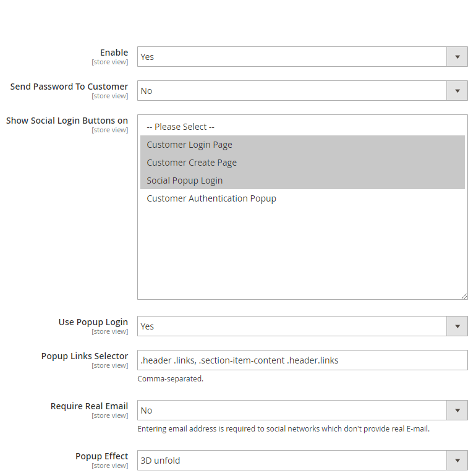This screenshot has width=476, height=476.
Task: Open Send Password To Customer dropdown arrow
Action: coord(457,91)
